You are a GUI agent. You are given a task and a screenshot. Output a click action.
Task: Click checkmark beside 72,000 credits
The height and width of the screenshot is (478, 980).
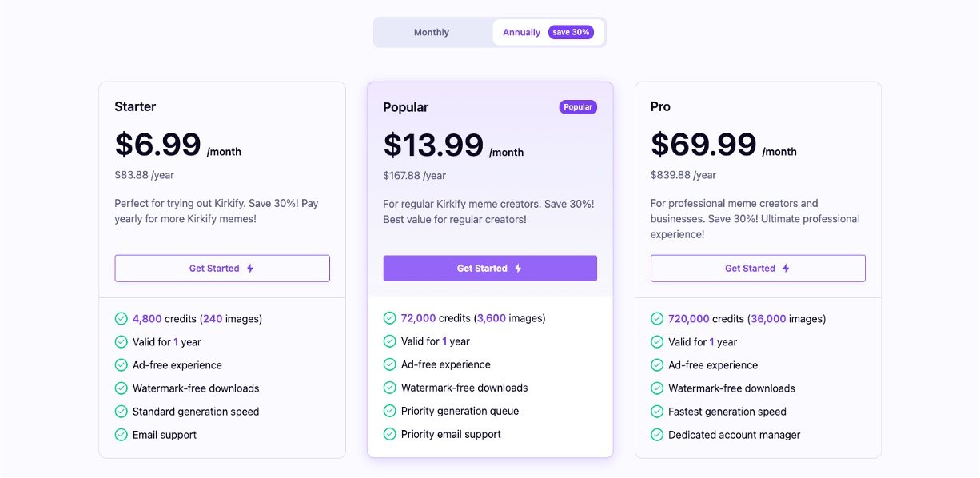389,318
